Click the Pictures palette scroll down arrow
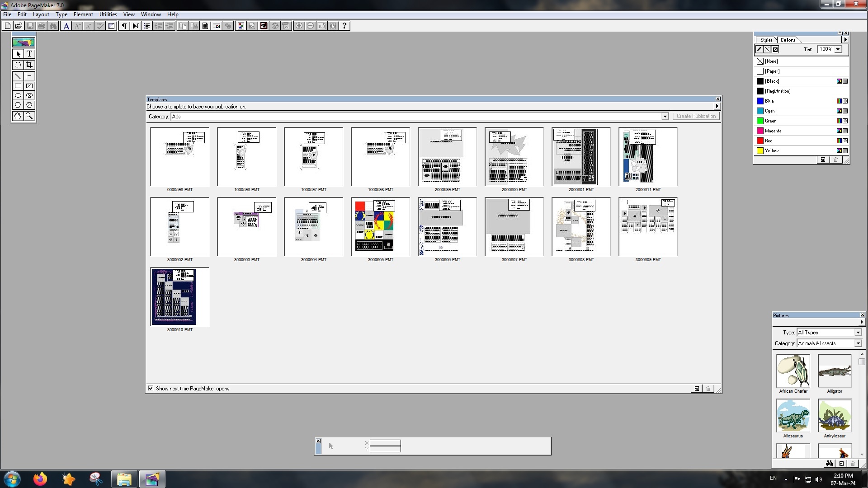Viewport: 868px width, 488px height. tap(862, 454)
